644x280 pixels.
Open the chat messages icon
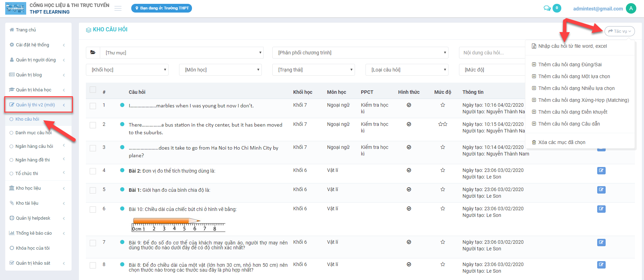pyautogui.click(x=547, y=8)
